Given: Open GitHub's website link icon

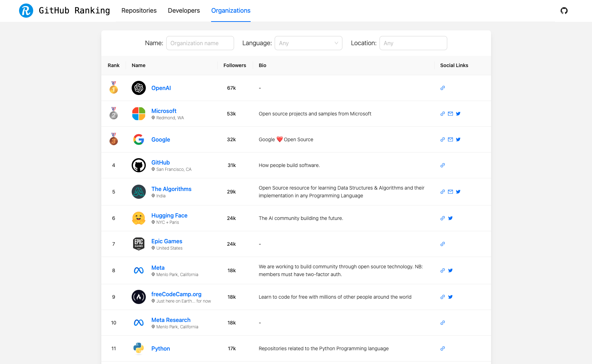Looking at the screenshot, I should click(x=442, y=165).
